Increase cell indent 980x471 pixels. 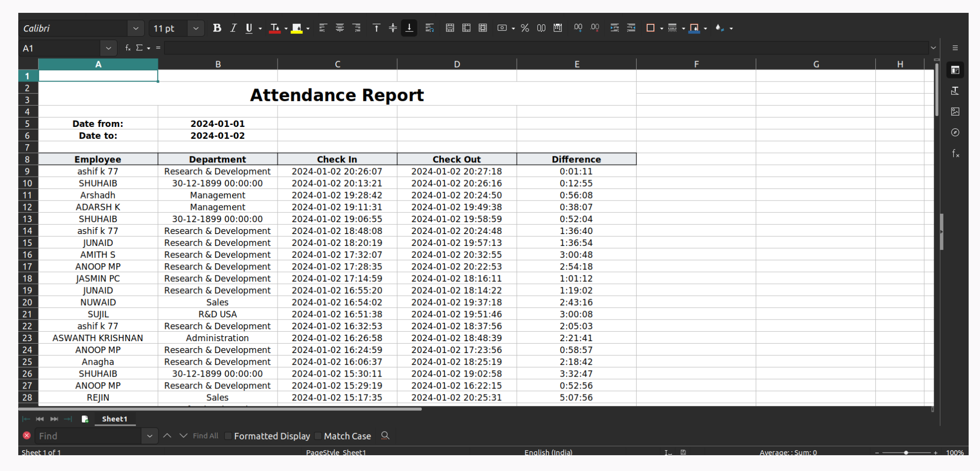614,28
